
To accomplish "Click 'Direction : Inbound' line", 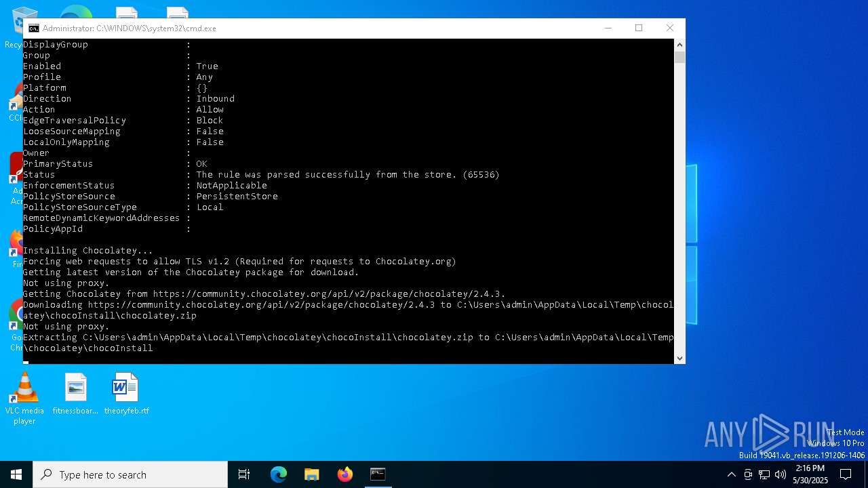I will [129, 99].
